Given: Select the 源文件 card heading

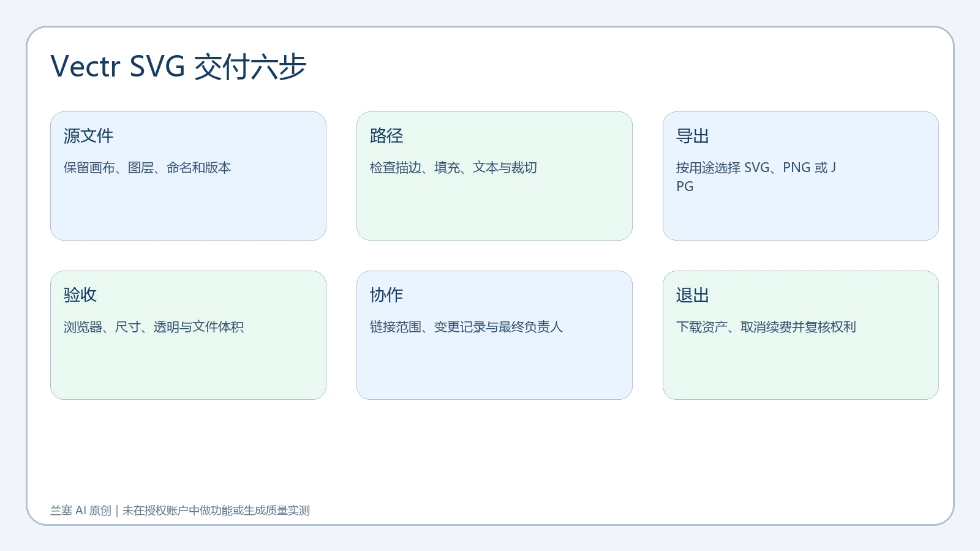Looking at the screenshot, I should [x=89, y=136].
